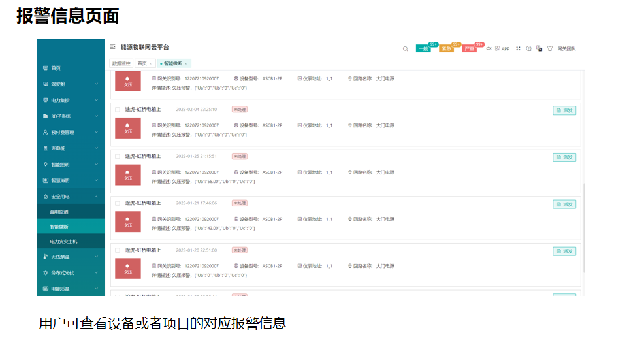
Task: Select the 智能微断 tab
Action: click(173, 63)
